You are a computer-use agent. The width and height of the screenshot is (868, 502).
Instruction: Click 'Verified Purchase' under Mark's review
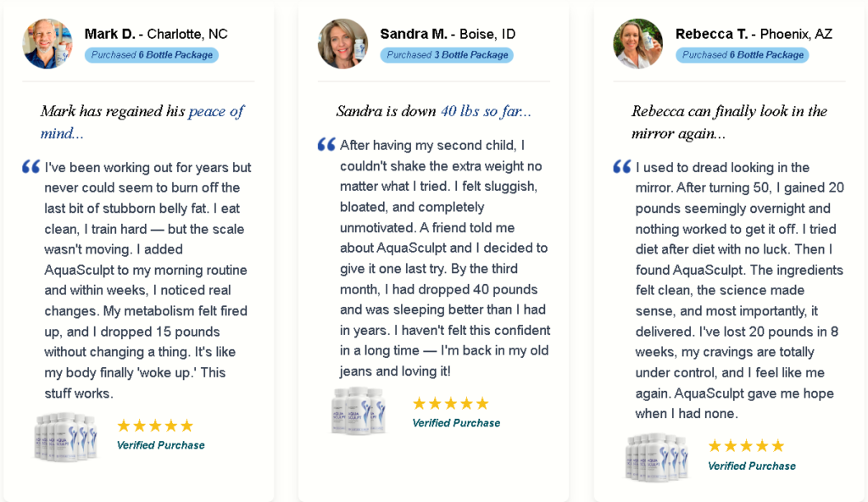click(160, 445)
